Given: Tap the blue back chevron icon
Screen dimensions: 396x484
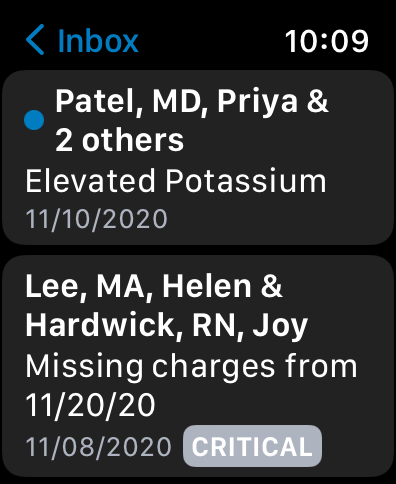Looking at the screenshot, I should tap(35, 39).
